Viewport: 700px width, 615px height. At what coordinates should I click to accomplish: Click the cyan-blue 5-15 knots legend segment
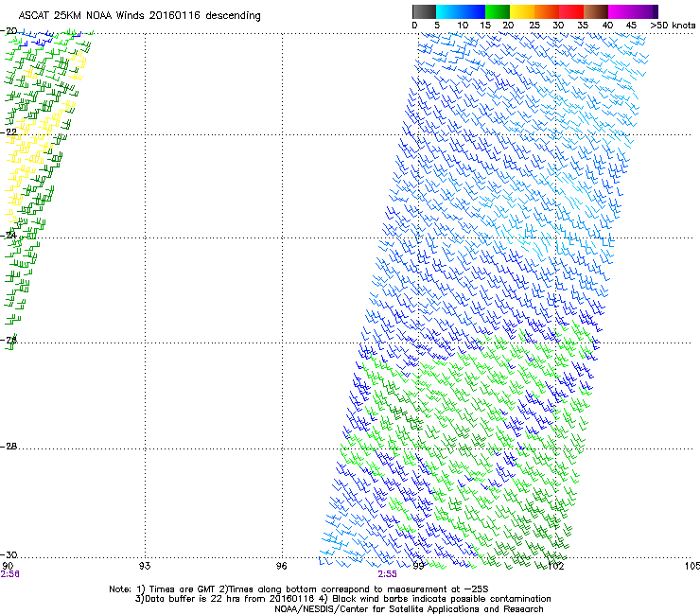461,11
